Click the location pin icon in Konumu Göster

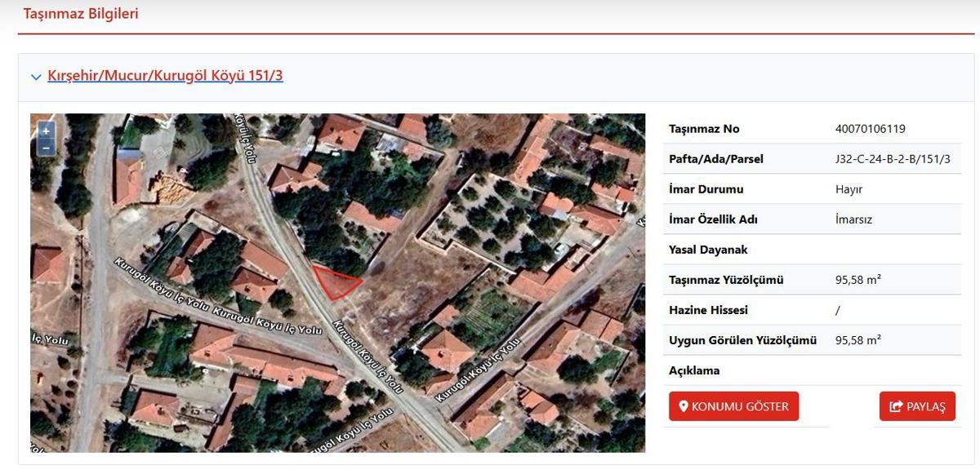tap(684, 406)
